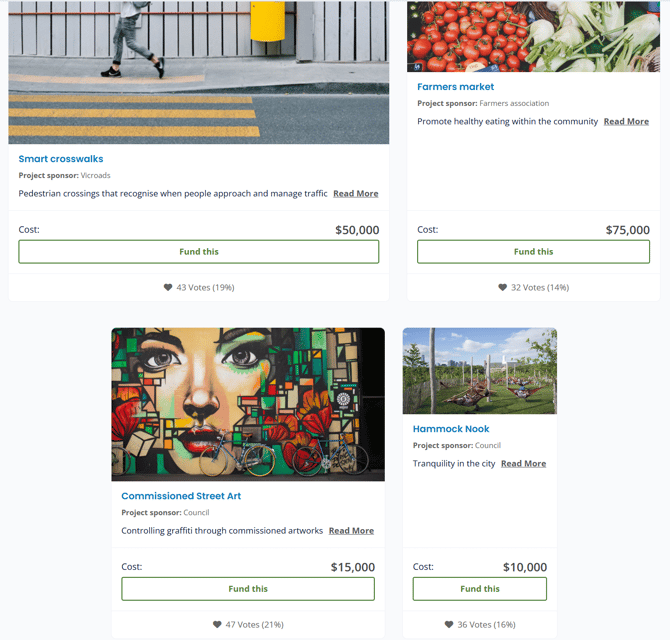The width and height of the screenshot is (670, 640).
Task: Open the Hammock Nook title link
Action: (451, 429)
